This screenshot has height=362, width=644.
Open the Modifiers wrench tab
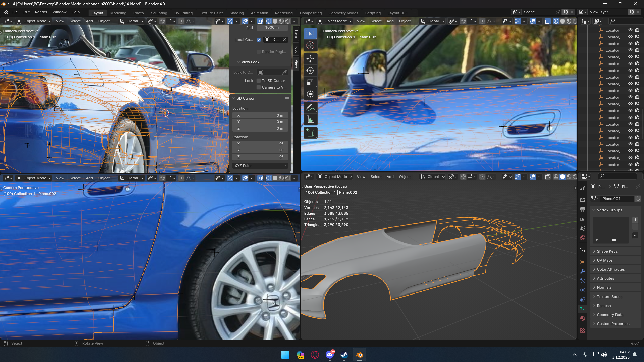[x=583, y=271]
